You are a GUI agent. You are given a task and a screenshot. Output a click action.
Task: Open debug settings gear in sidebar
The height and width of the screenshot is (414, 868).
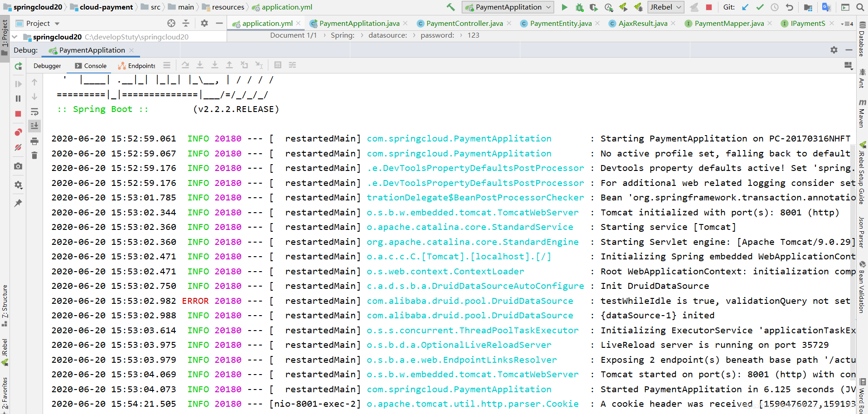tap(18, 185)
